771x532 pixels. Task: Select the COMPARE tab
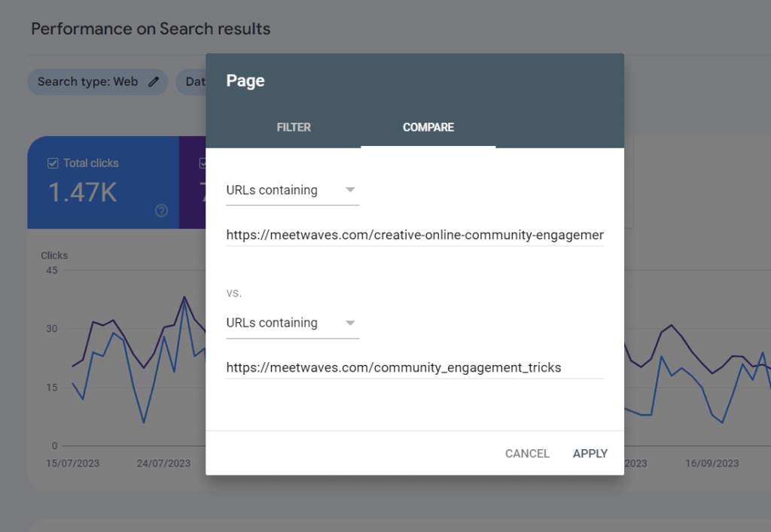coord(428,127)
